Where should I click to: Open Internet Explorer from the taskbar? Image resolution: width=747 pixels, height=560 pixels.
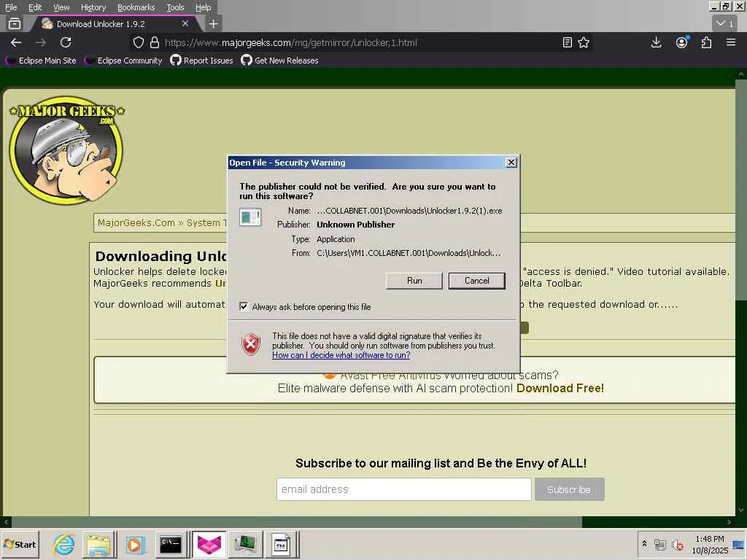64,544
